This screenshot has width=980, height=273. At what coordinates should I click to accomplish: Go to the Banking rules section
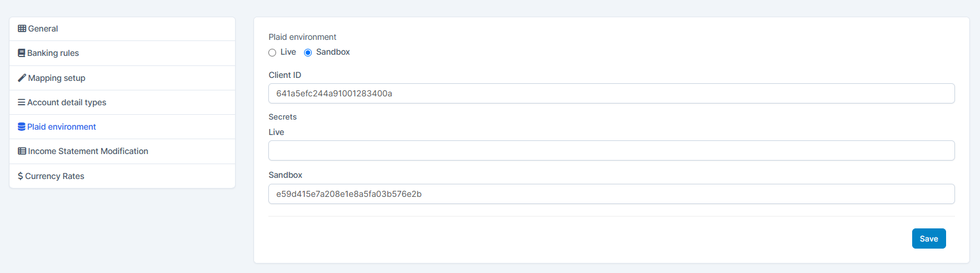coord(53,53)
